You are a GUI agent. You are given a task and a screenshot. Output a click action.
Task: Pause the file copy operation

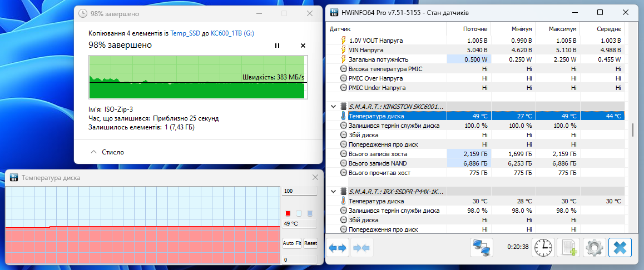[278, 46]
